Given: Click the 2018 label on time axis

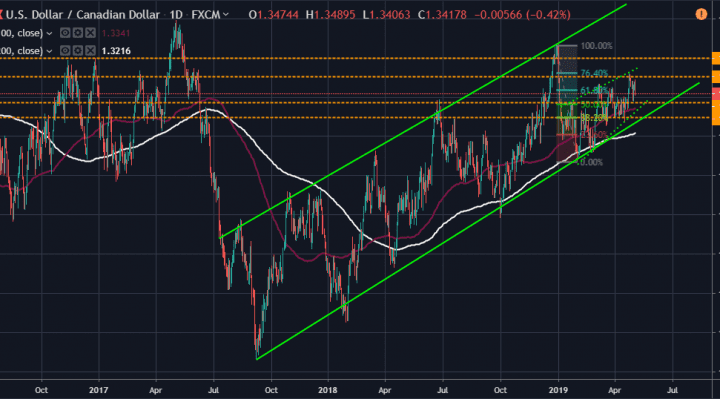Looking at the screenshot, I should point(327,390).
